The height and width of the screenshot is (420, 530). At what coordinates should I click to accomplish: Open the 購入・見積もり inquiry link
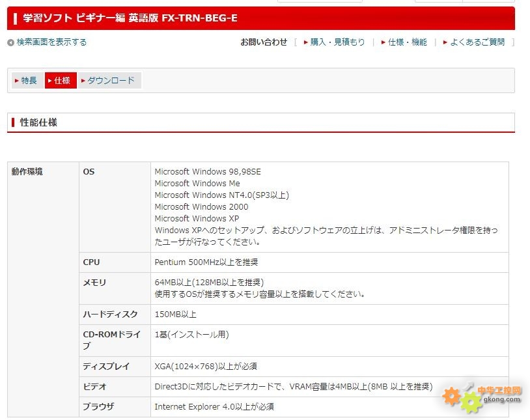337,42
